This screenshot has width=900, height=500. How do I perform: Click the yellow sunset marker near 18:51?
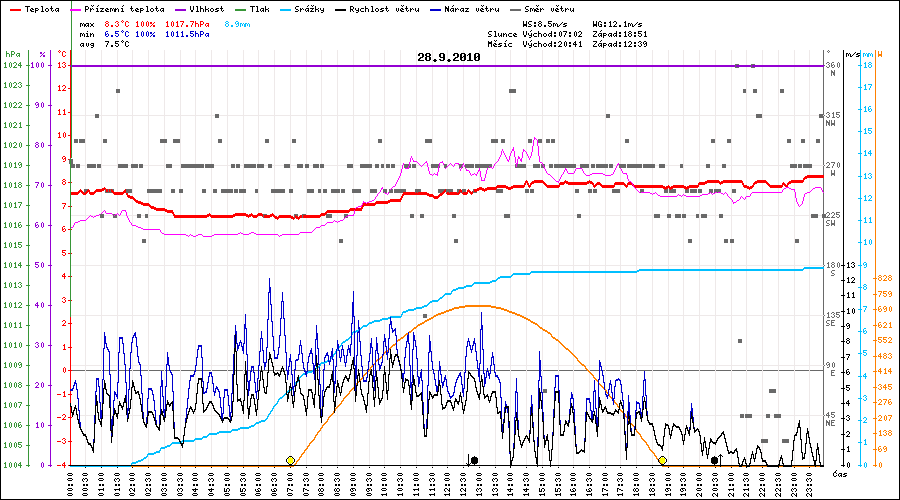tap(662, 460)
